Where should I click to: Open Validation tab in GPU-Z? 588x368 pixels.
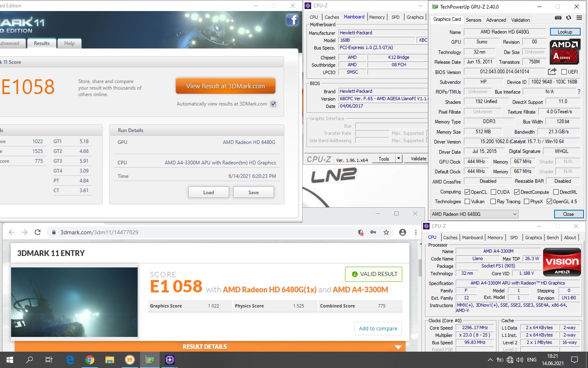click(521, 20)
